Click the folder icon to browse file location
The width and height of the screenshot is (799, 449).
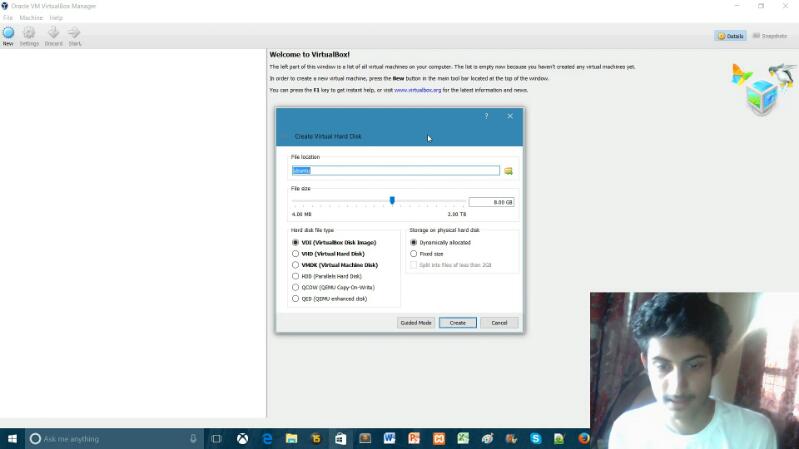click(x=508, y=171)
